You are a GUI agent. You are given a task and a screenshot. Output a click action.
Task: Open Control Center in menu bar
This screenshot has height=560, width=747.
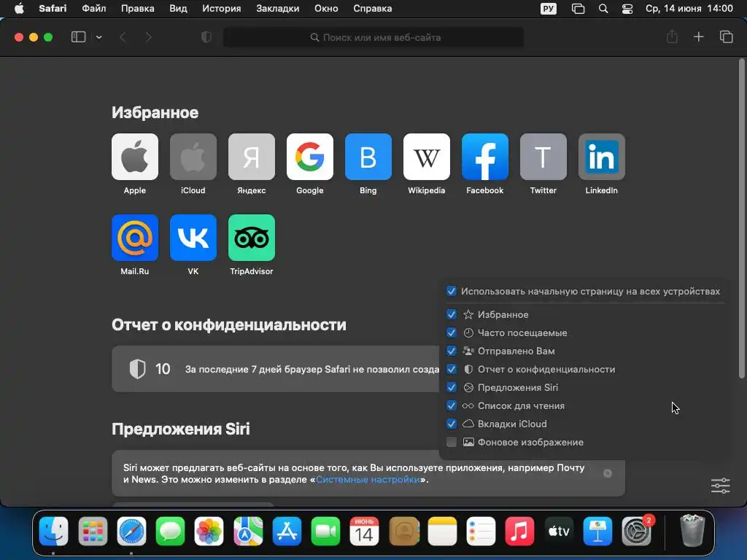627,9
